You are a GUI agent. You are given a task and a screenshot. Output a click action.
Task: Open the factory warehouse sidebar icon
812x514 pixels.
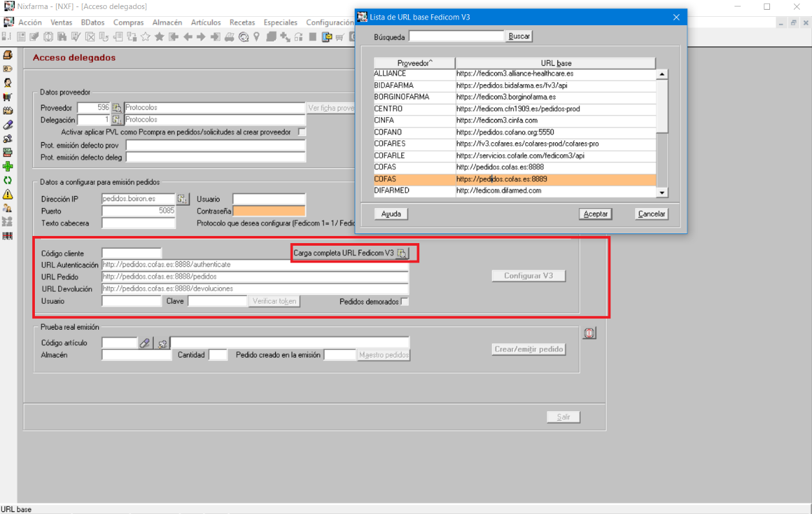tap(8, 111)
